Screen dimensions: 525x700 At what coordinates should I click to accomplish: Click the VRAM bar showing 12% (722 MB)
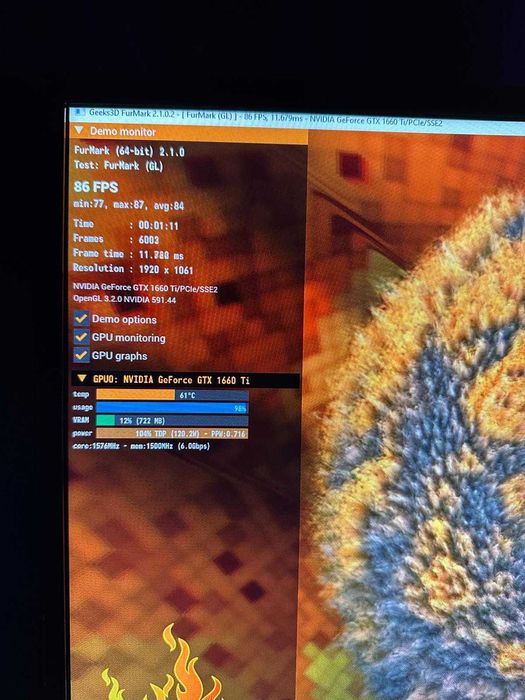click(172, 421)
